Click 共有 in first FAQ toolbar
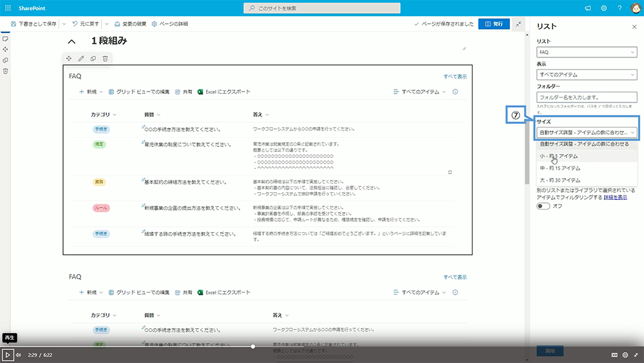 click(184, 92)
